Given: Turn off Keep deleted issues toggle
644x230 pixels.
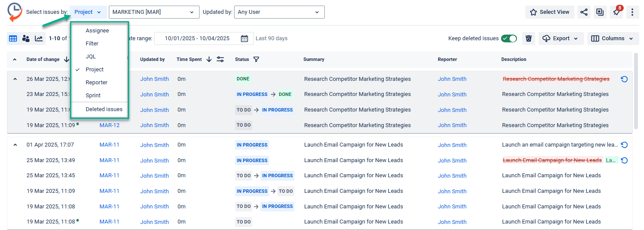Looking at the screenshot, I should click(x=509, y=38).
